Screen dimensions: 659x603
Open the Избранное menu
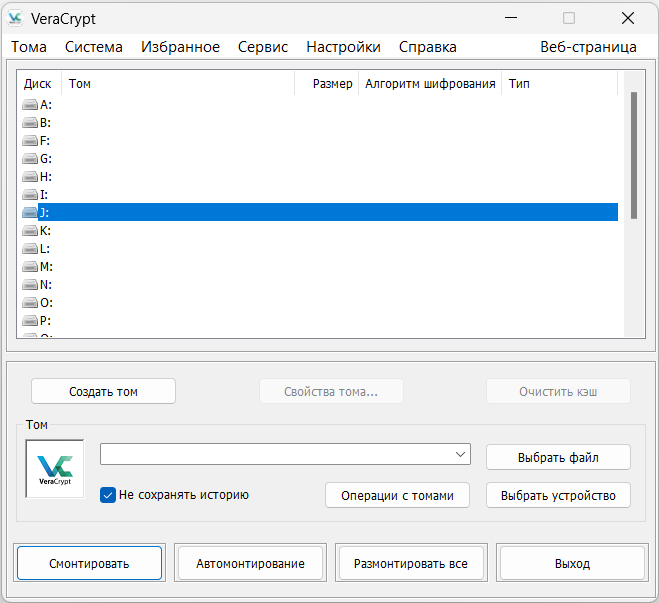coord(180,47)
